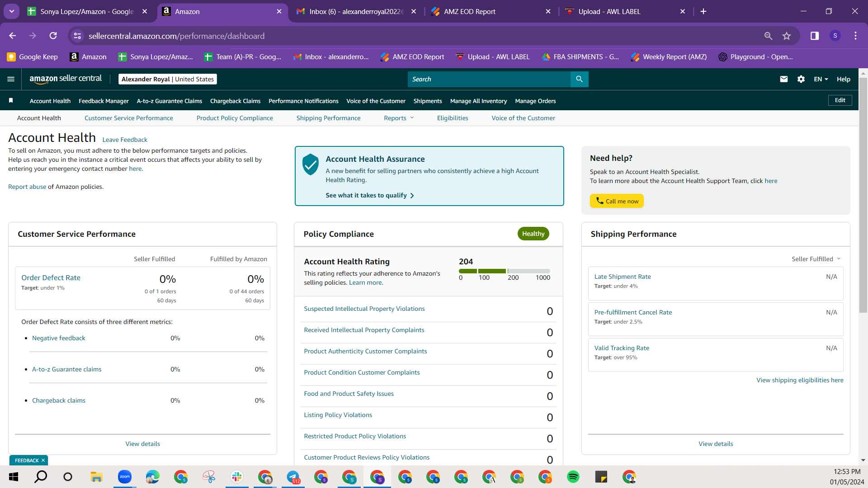
Task: Open the Windows Start menu
Action: (14, 477)
